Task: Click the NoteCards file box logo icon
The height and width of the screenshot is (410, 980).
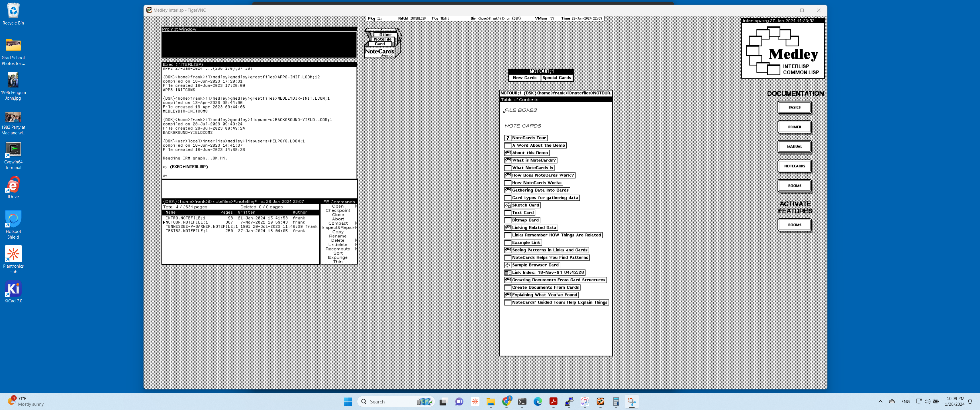Action: tap(382, 43)
